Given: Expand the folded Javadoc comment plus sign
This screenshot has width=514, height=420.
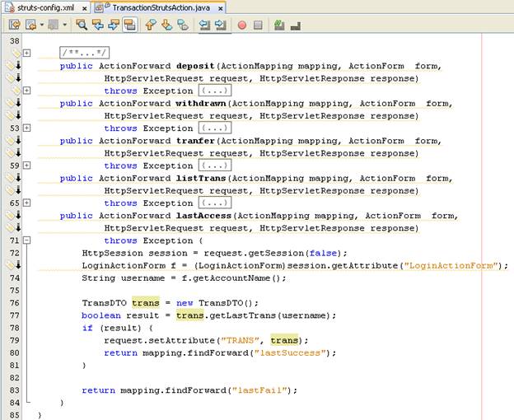Looking at the screenshot, I should click(27, 53).
